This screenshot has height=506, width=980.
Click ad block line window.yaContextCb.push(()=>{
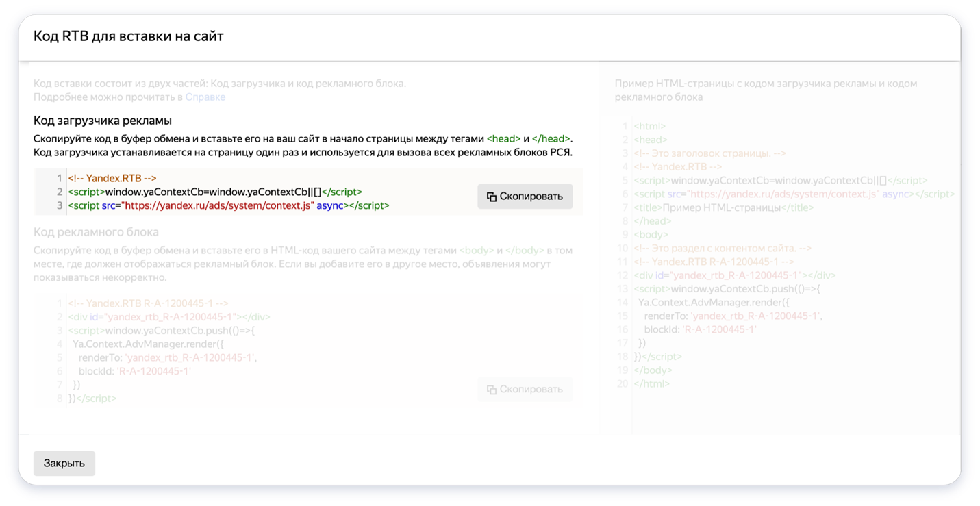(x=162, y=331)
